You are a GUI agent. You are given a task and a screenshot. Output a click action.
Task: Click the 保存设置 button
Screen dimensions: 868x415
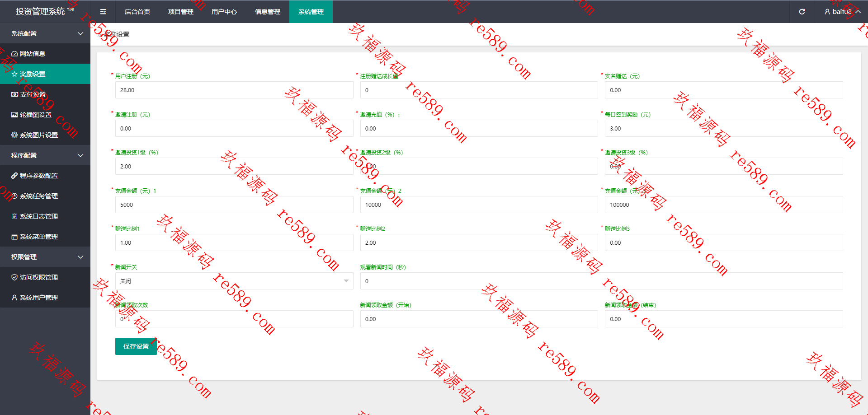pos(136,346)
